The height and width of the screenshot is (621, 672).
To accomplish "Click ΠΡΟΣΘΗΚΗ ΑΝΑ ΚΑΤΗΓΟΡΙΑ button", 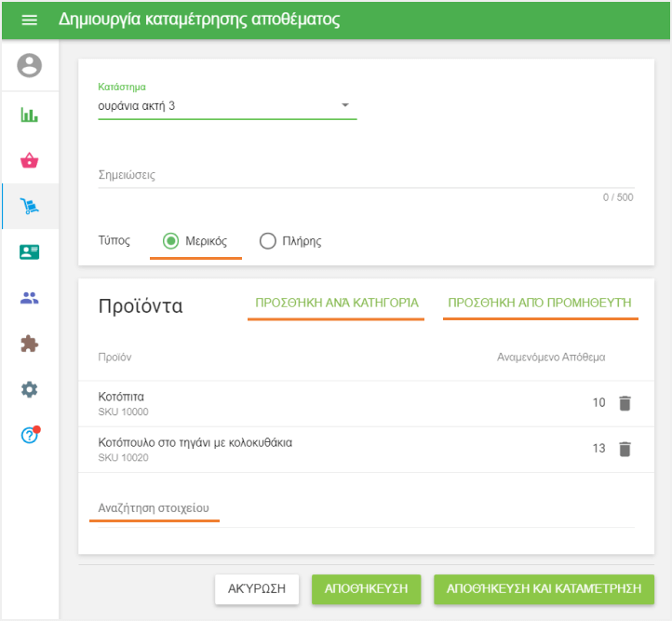I will (336, 303).
